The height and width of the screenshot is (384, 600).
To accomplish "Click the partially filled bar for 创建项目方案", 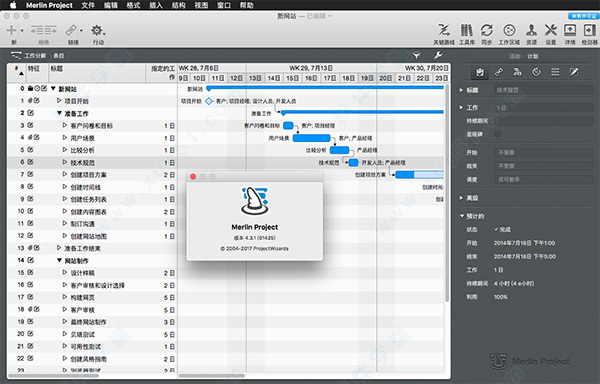I will coord(419,175).
